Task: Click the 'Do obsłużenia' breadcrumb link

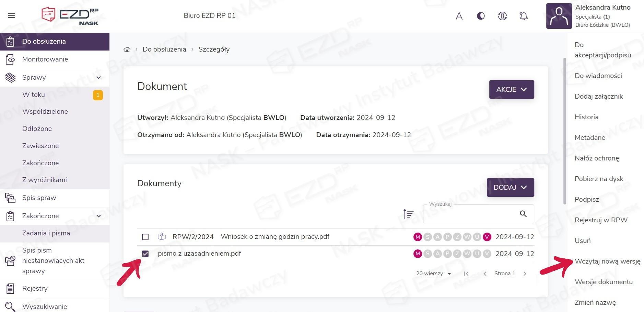Action: [x=164, y=49]
